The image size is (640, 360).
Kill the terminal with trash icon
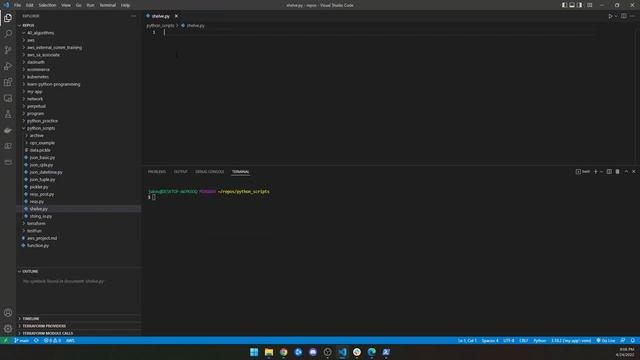[x=617, y=172]
